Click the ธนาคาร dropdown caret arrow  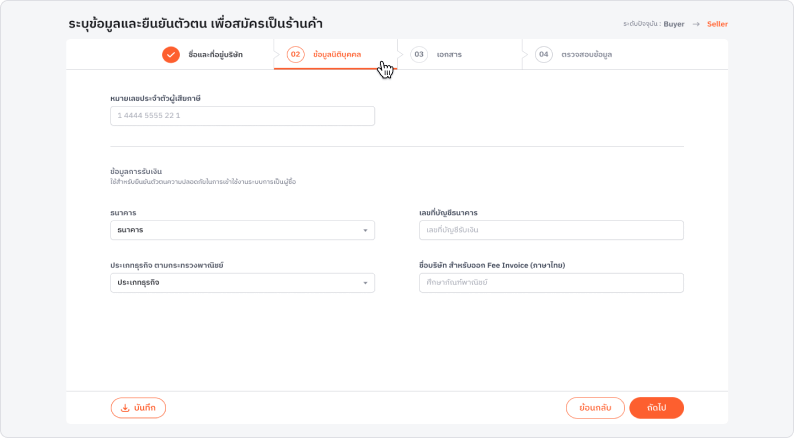365,230
